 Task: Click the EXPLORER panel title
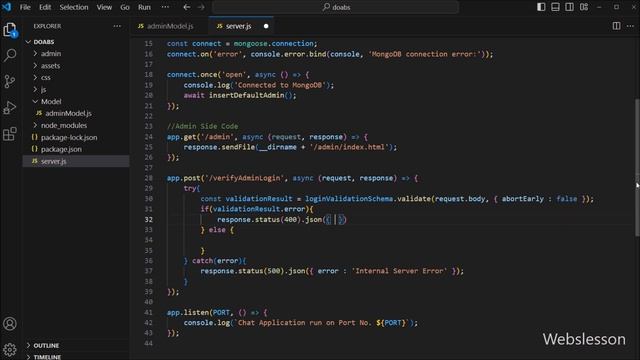[47, 26]
